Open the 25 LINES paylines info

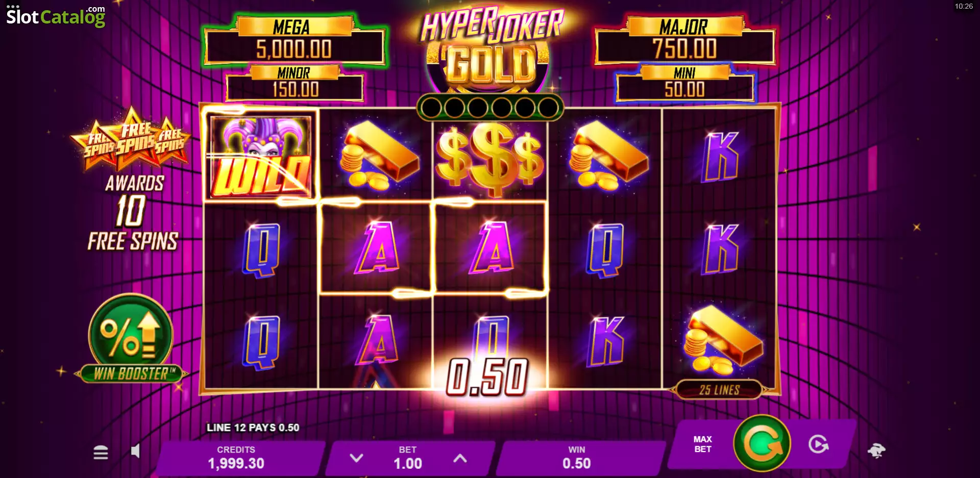pyautogui.click(x=719, y=390)
